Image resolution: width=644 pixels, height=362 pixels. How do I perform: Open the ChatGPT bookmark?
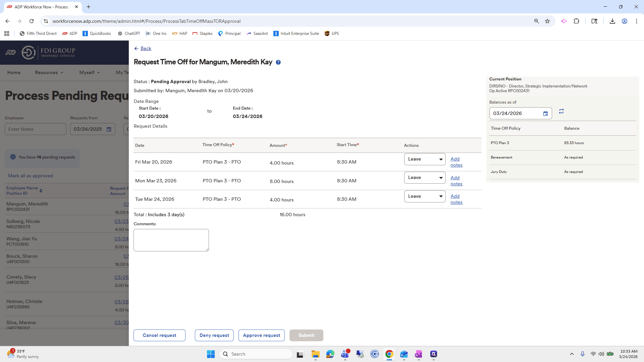(x=129, y=34)
